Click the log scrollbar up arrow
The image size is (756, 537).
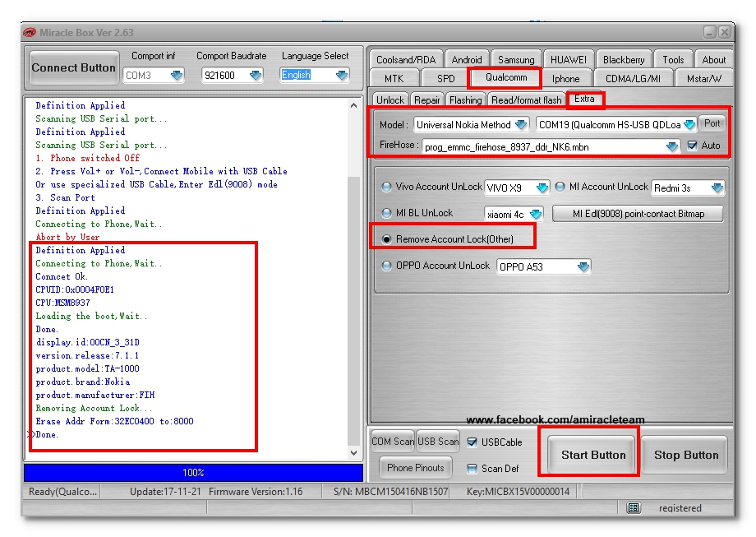[x=353, y=105]
